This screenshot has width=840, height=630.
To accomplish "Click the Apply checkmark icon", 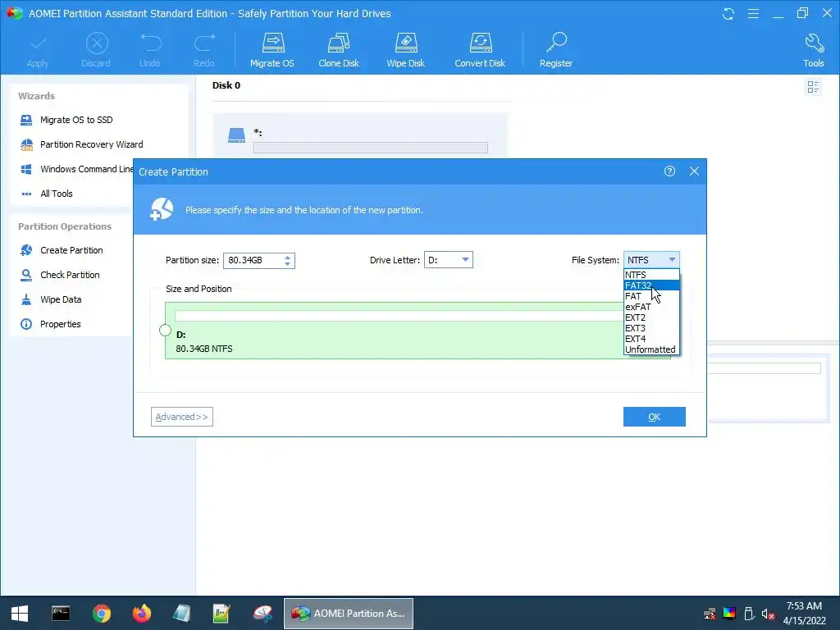I will (x=38, y=43).
